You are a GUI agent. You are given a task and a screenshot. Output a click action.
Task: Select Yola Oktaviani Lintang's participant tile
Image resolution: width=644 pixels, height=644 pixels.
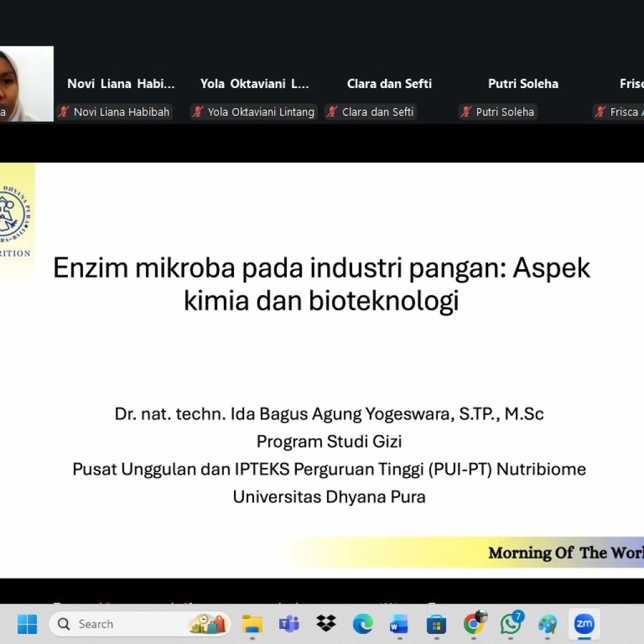point(255,84)
